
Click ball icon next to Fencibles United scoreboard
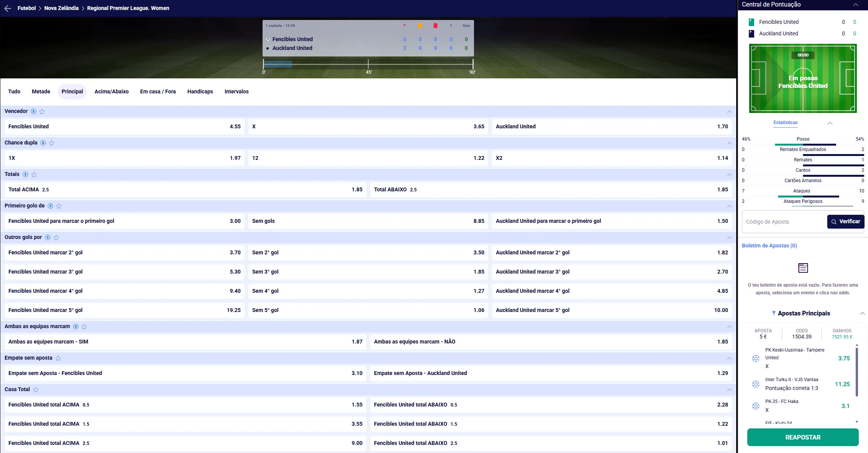coord(268,40)
